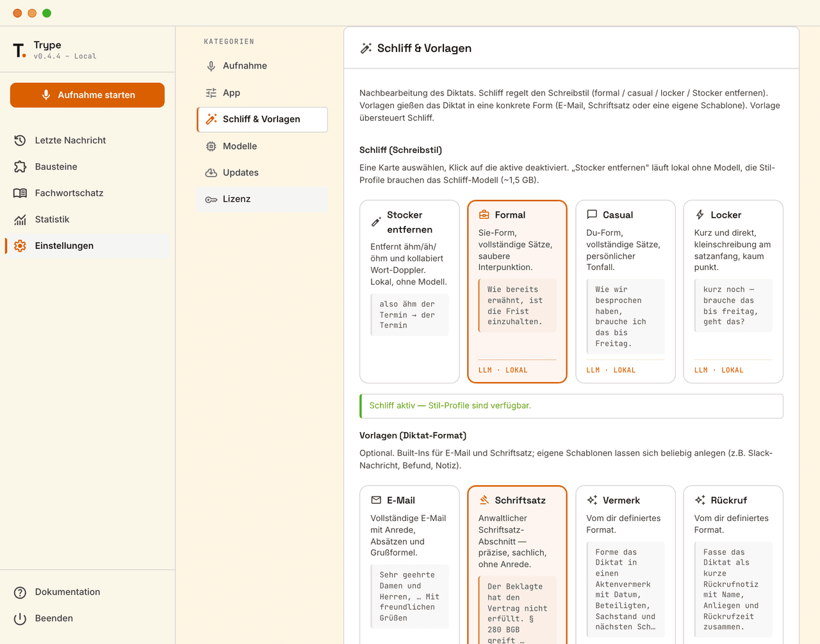The width and height of the screenshot is (820, 644).
Task: Choose the Casual writing style card
Action: point(625,291)
